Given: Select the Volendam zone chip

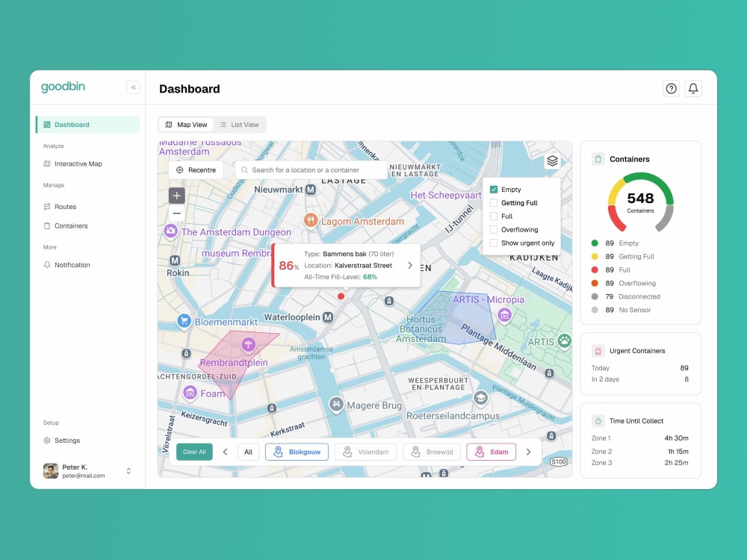Looking at the screenshot, I should pyautogui.click(x=365, y=452).
